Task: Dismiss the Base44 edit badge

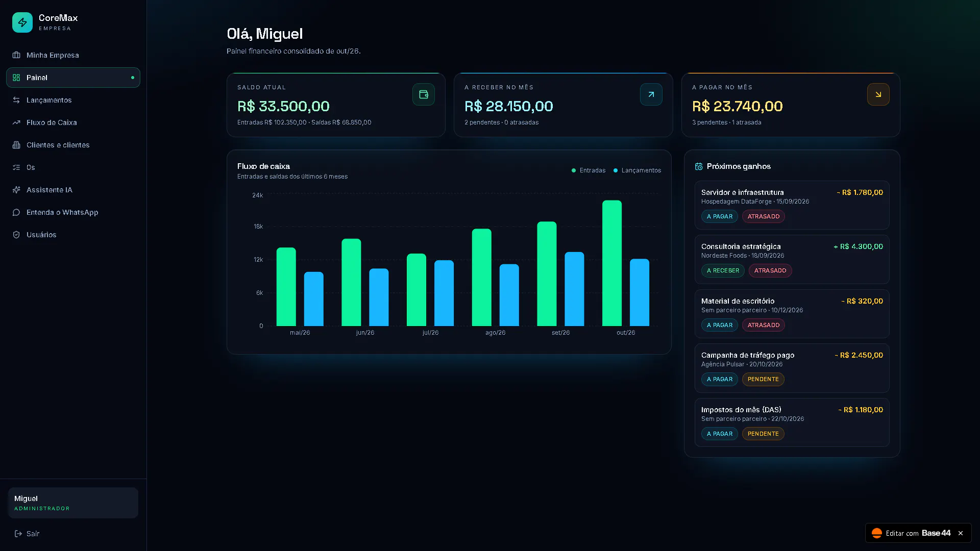Action: coord(961,533)
